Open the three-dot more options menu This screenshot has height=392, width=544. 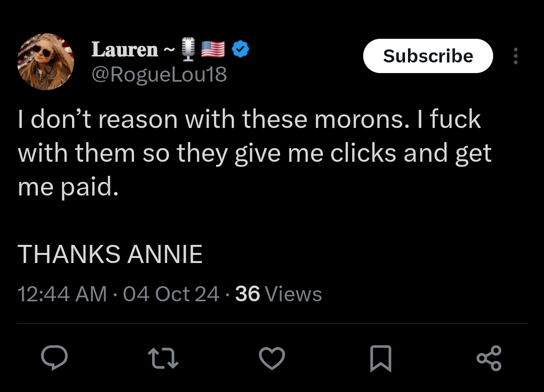[x=515, y=56]
